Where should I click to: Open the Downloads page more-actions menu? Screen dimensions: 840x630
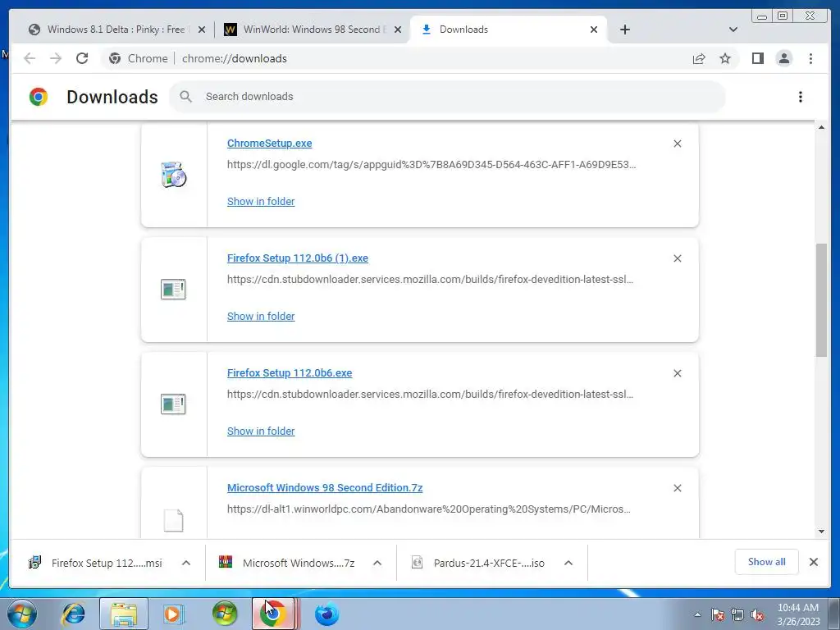click(x=801, y=97)
